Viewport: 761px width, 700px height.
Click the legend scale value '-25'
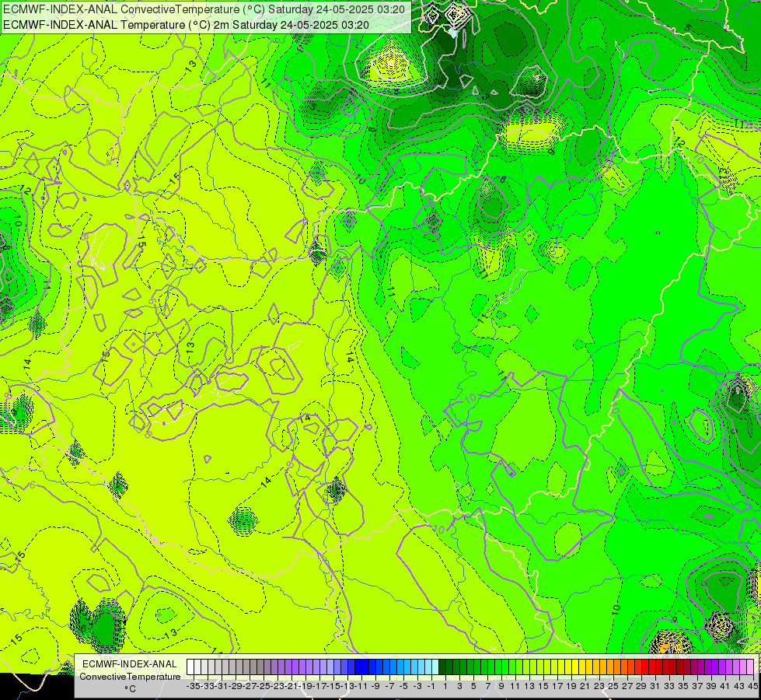(264, 687)
